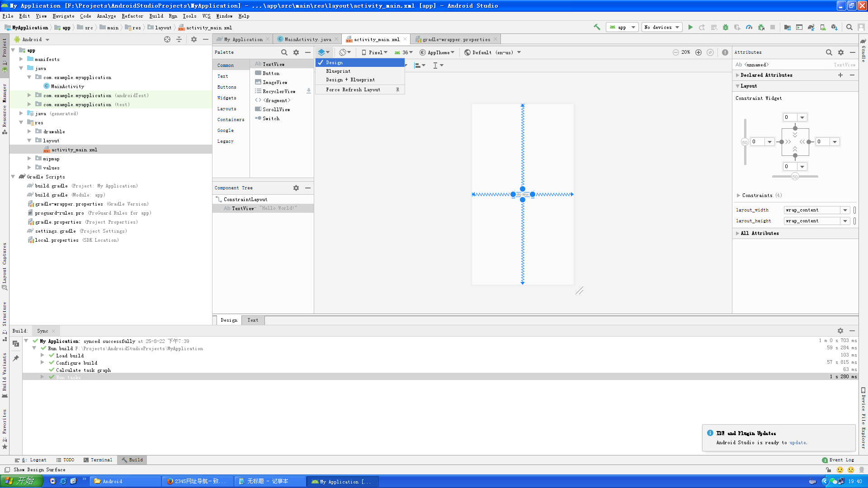This screenshot has height=488, width=868.
Task: Open the profiler gauge icon in toolbar
Action: point(749,27)
